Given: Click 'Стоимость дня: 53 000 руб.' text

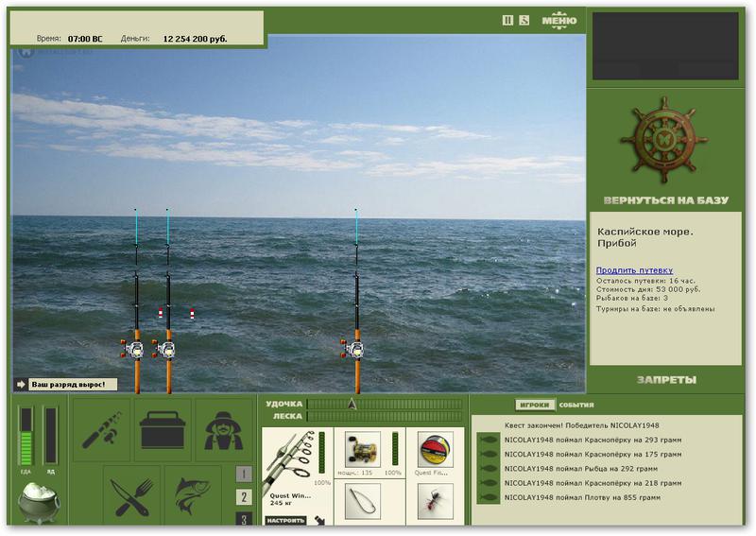Looking at the screenshot, I should [x=648, y=289].
